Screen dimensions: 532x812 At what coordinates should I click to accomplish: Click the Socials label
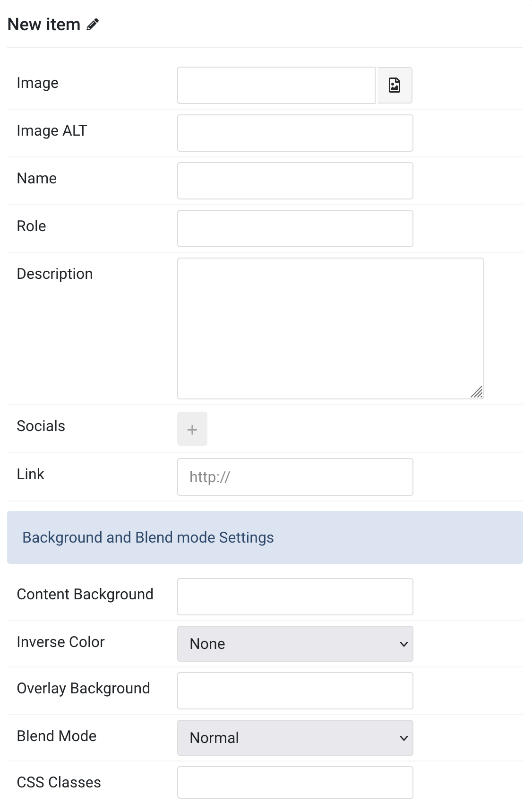pos(41,426)
